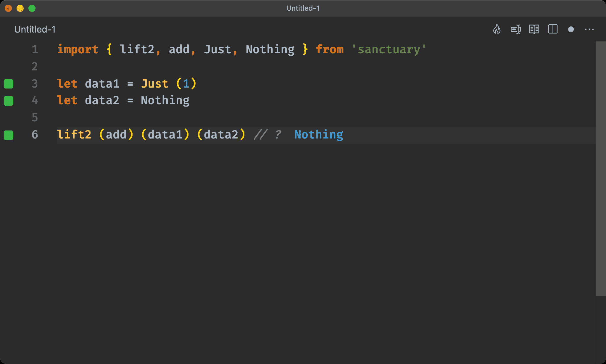
Task: Click the flame/fire icon in toolbar
Action: pyautogui.click(x=497, y=29)
